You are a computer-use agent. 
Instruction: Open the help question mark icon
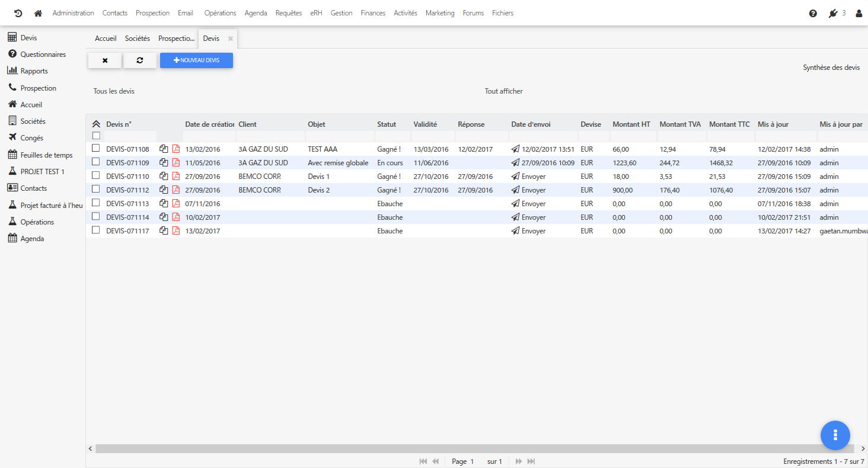813,13
